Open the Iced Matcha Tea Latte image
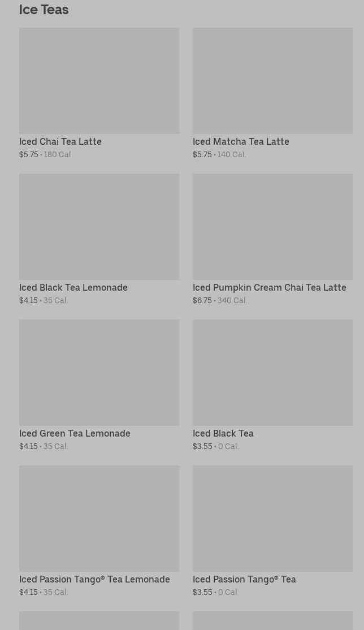The image size is (364, 630). pyautogui.click(x=273, y=81)
